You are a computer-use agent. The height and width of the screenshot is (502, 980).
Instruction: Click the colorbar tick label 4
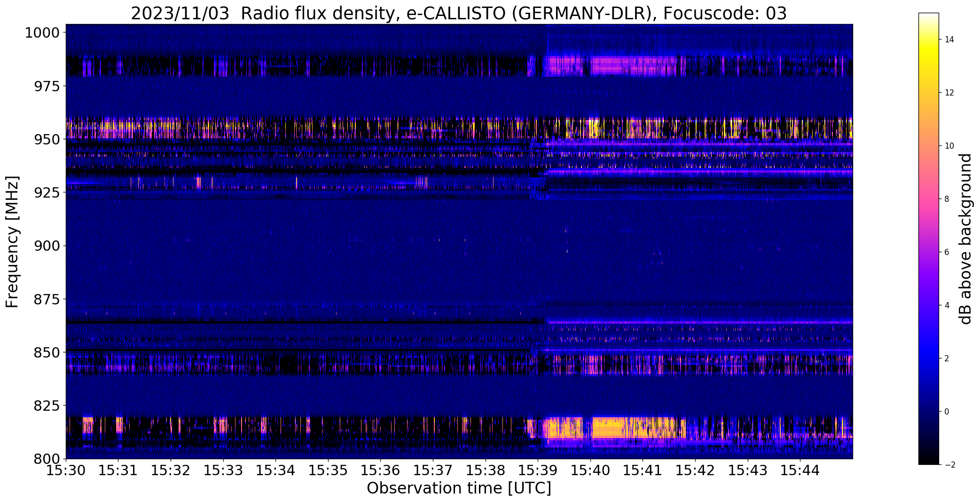pyautogui.click(x=947, y=305)
